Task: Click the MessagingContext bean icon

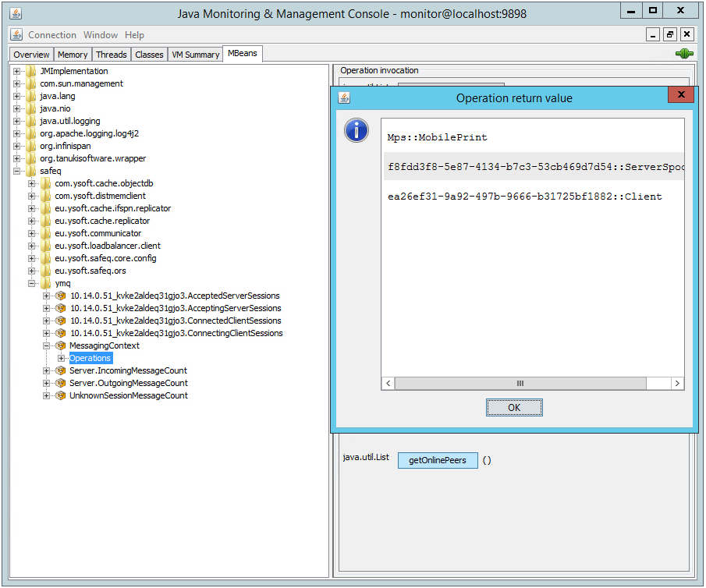Action: (x=60, y=345)
